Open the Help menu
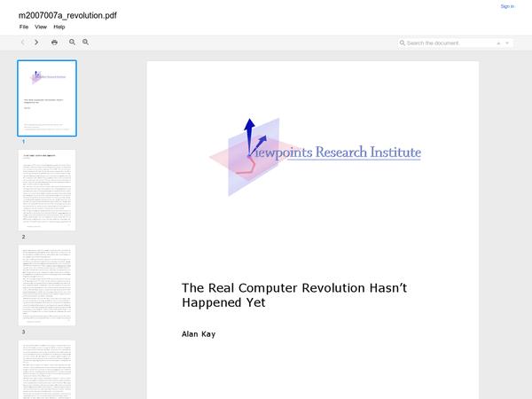Screen dimensions: 532x399 59,27
